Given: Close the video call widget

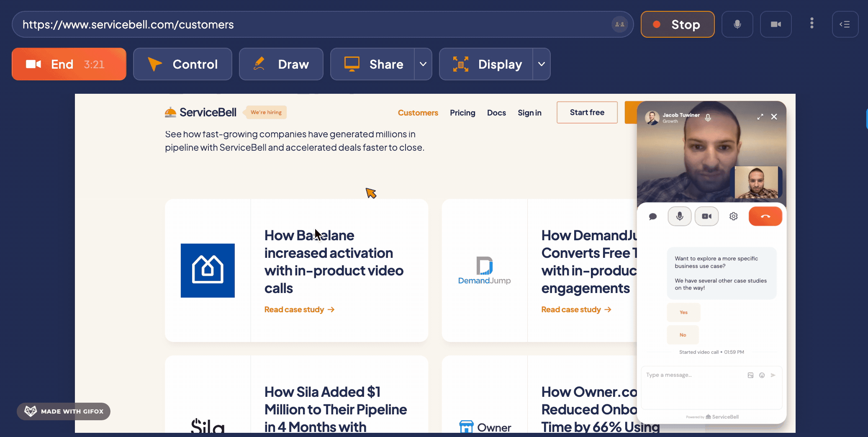Looking at the screenshot, I should pyautogui.click(x=774, y=117).
